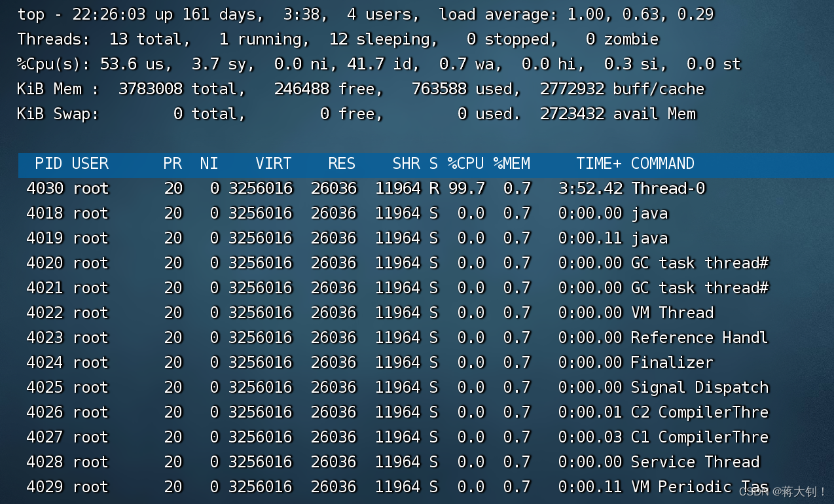Click the 0 zombie text
Viewport: 834px width, 504px height.
[x=622, y=39]
